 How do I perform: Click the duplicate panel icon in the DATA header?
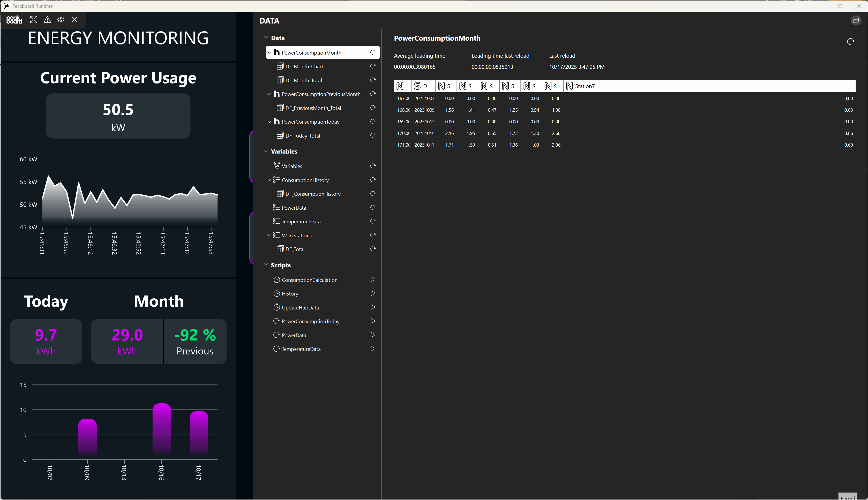tap(856, 20)
